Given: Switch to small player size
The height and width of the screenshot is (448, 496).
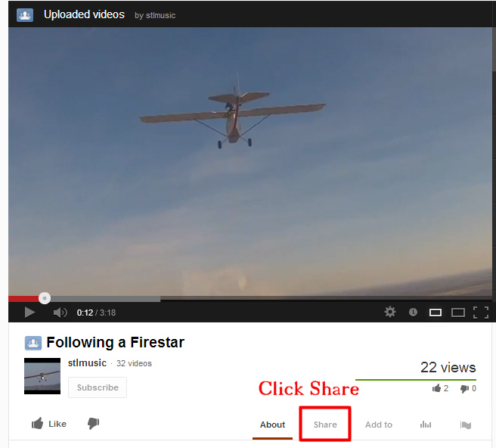Looking at the screenshot, I should pyautogui.click(x=436, y=313).
